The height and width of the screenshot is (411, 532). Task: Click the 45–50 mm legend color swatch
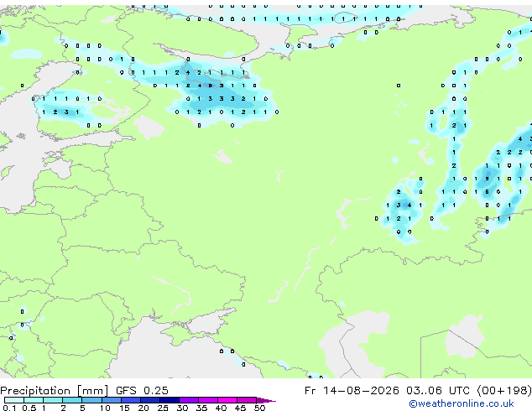pyautogui.click(x=247, y=400)
